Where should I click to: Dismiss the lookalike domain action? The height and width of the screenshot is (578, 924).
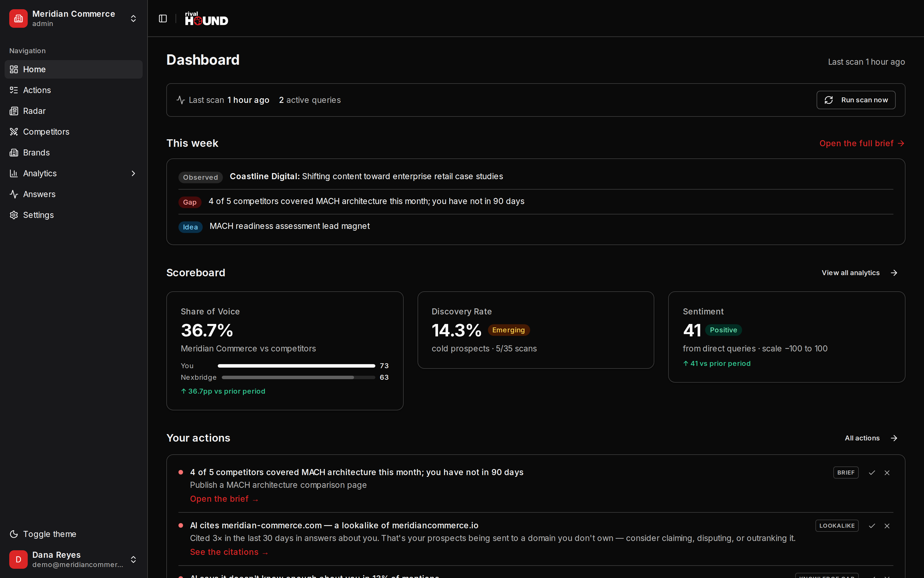[x=887, y=526]
